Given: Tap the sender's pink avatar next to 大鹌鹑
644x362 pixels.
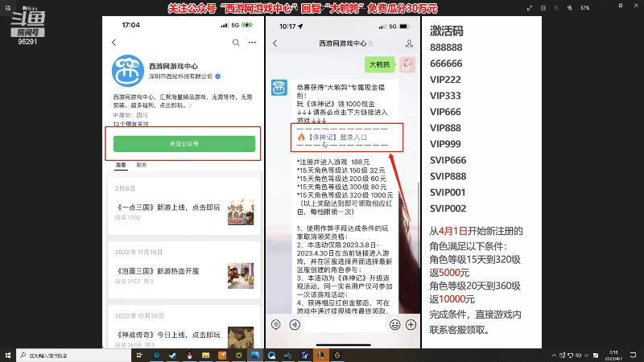Looking at the screenshot, I should 407,64.
